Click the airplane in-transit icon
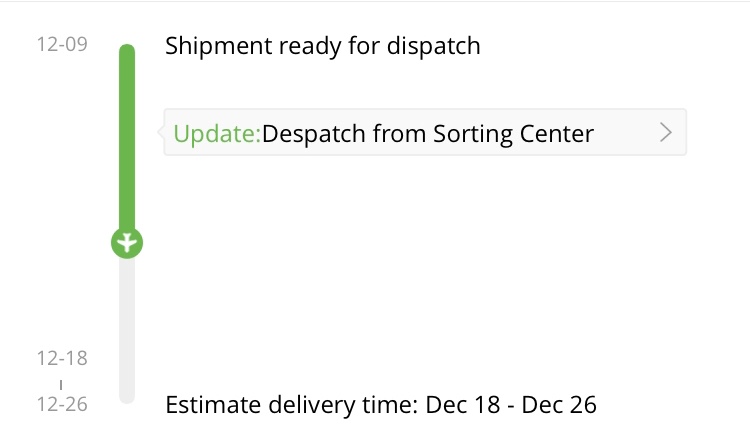Screen dimensions: 750x444 (x=127, y=243)
